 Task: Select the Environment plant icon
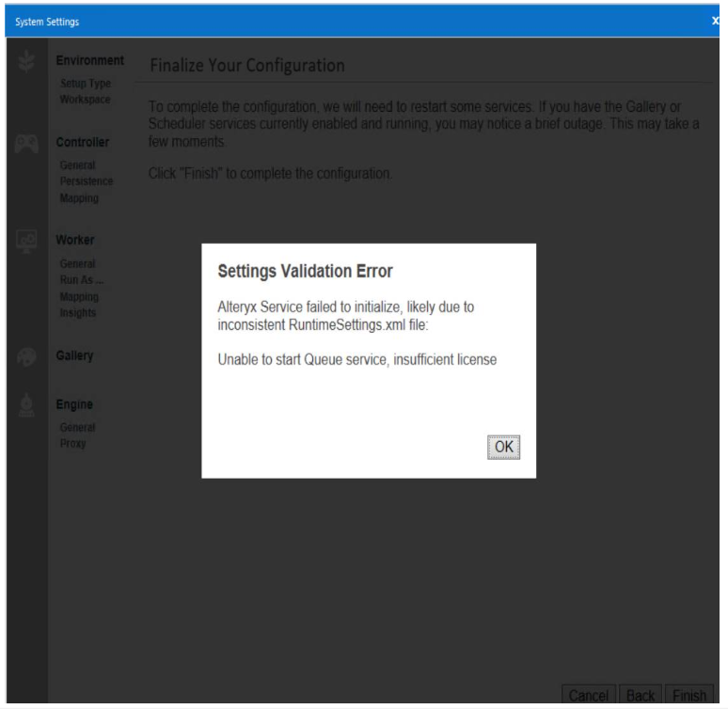point(26,61)
